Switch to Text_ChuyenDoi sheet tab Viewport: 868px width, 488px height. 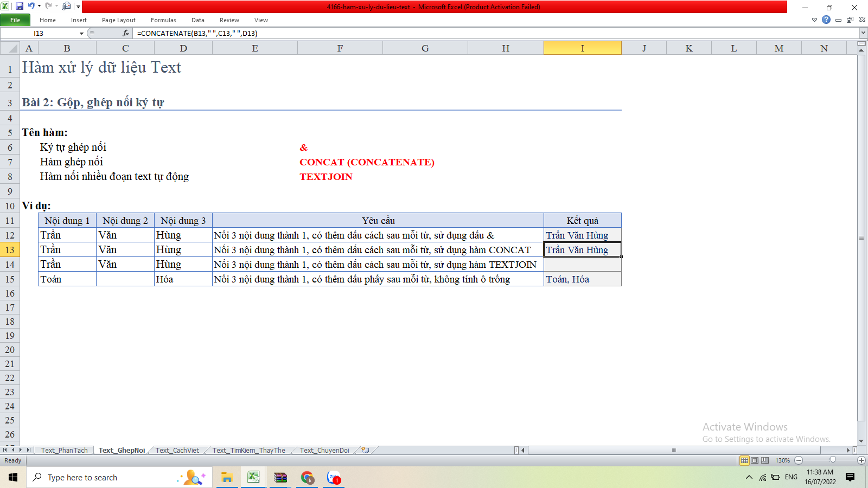pos(324,450)
